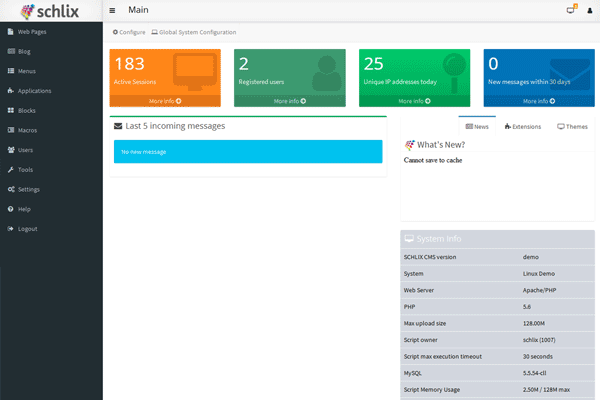Open the notifications monitor icon with badge

[x=571, y=11]
